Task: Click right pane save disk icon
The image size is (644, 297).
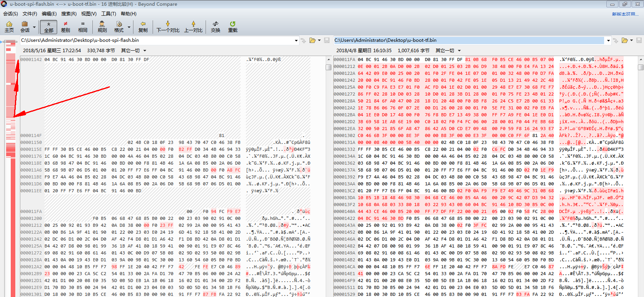Action: click(639, 40)
